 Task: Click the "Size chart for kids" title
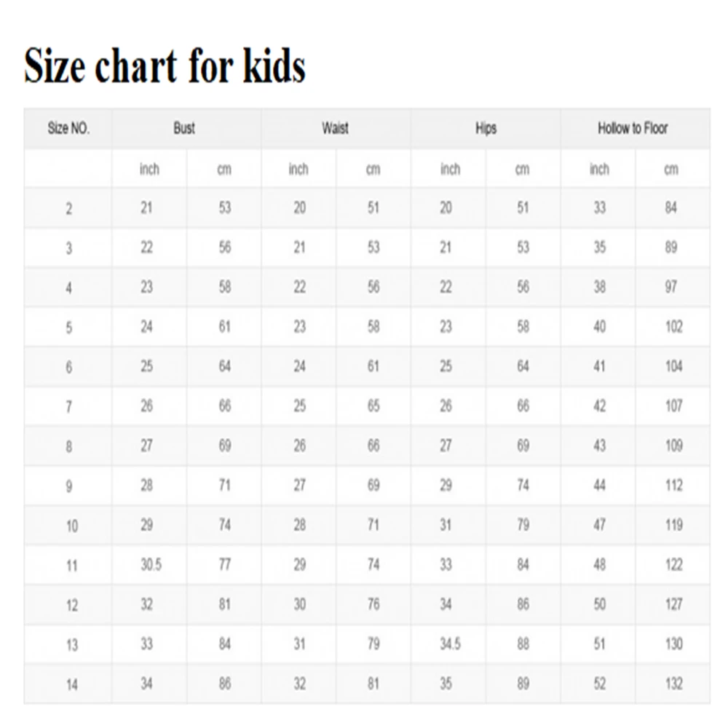click(165, 67)
